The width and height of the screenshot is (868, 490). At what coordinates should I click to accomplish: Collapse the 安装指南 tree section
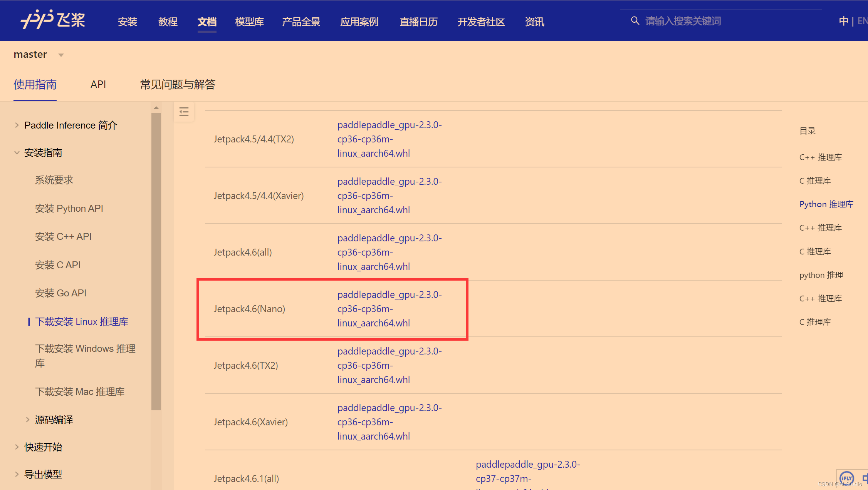(17, 152)
